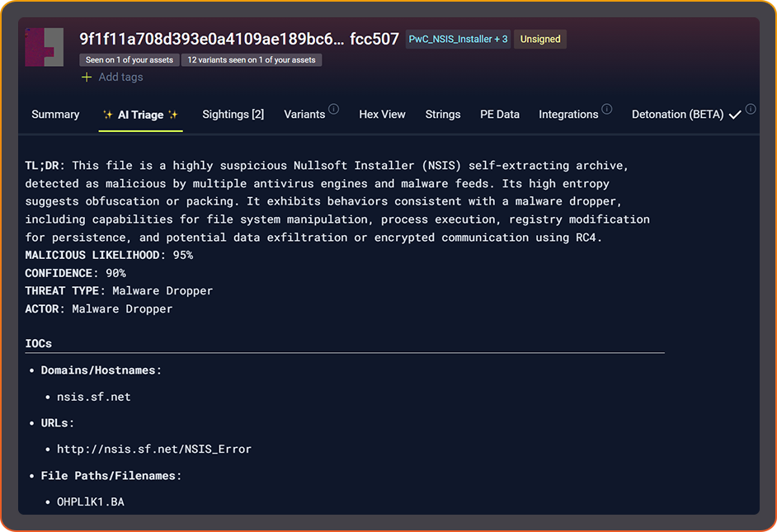The width and height of the screenshot is (777, 532).
Task: Select the Seen on 1 of your assets badge
Action: click(129, 59)
